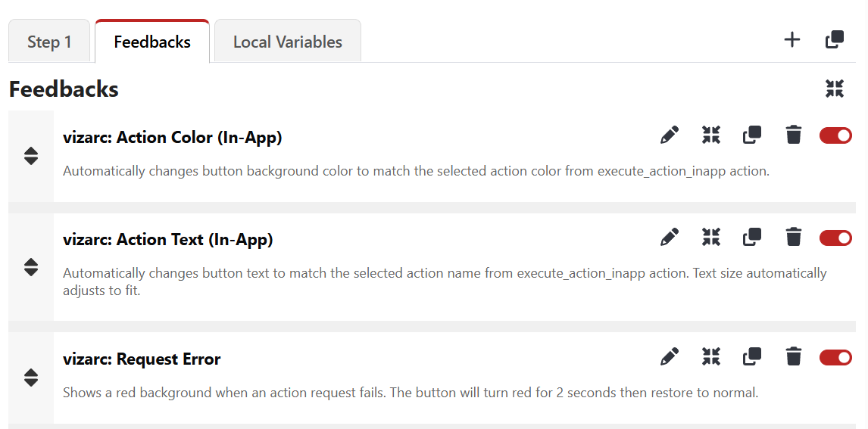Collapse the Action Text (In-App) feedback
The image size is (868, 429).
[x=711, y=238]
